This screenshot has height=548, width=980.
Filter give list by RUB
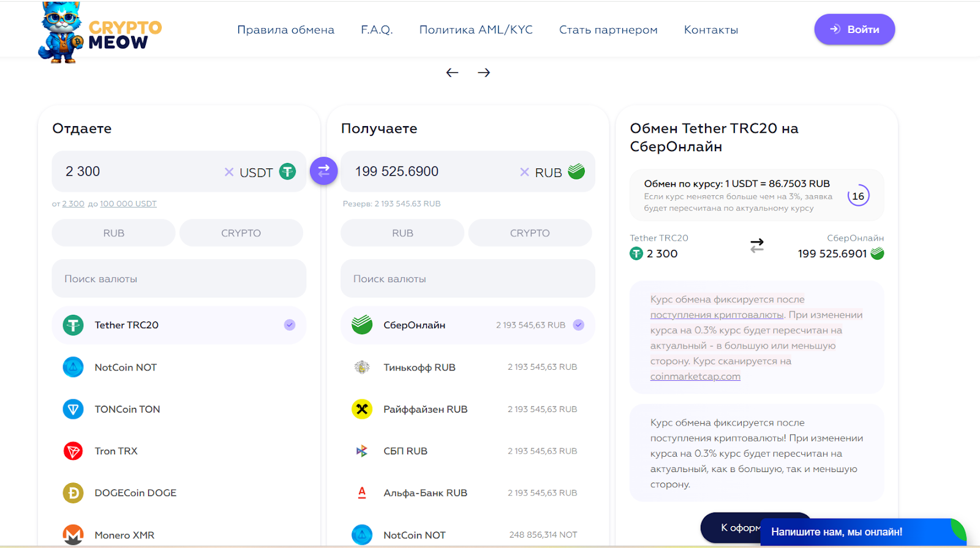[113, 233]
